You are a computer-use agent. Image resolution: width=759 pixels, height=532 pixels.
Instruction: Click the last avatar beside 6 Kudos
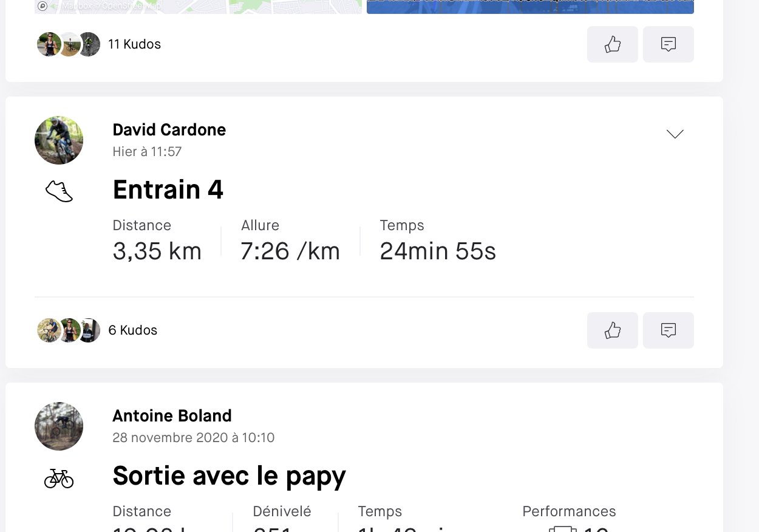point(89,330)
